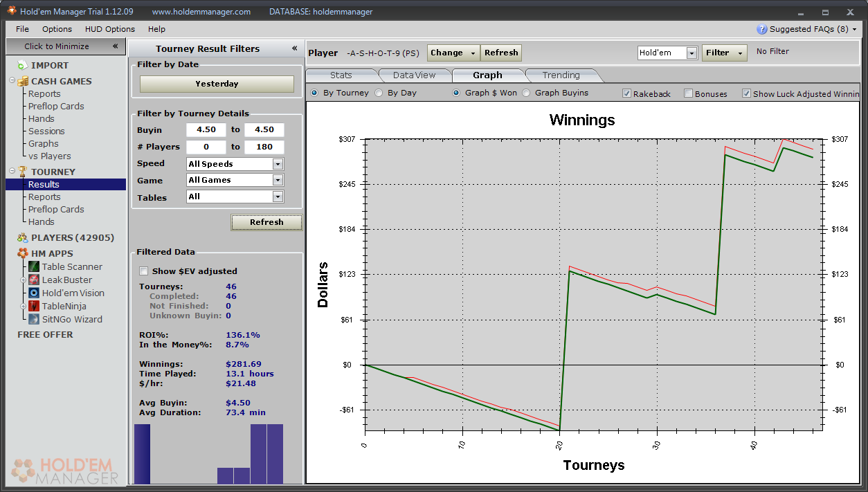Enable the Show $EV adjusted checkbox
The height and width of the screenshot is (492, 868).
(144, 271)
